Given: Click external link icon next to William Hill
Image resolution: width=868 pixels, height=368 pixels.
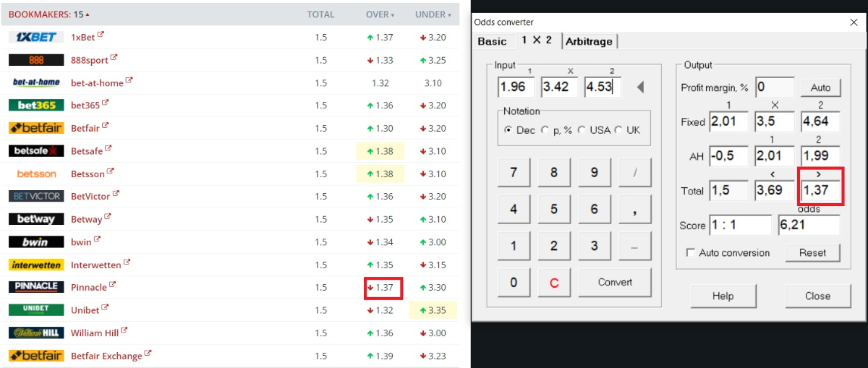Looking at the screenshot, I should [124, 331].
